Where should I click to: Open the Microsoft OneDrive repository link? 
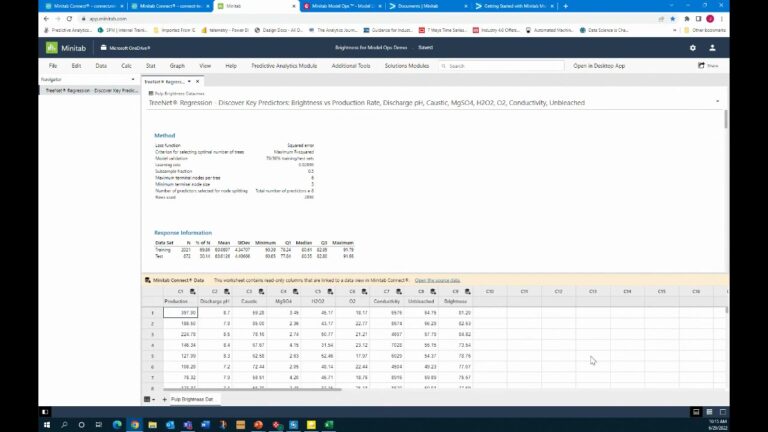coord(126,48)
